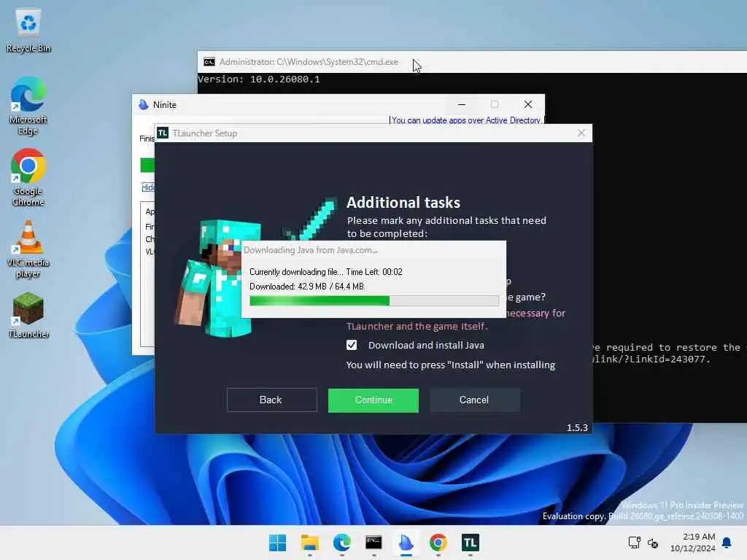The width and height of the screenshot is (747, 560).
Task: Open the Google Chrome desktop shortcut
Action: click(28, 177)
